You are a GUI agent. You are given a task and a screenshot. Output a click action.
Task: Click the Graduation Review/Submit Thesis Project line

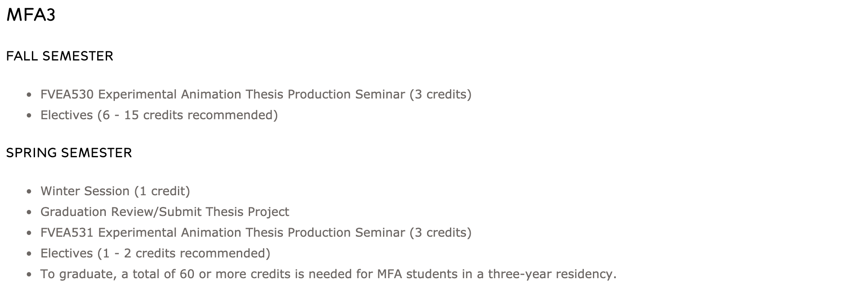tap(165, 212)
